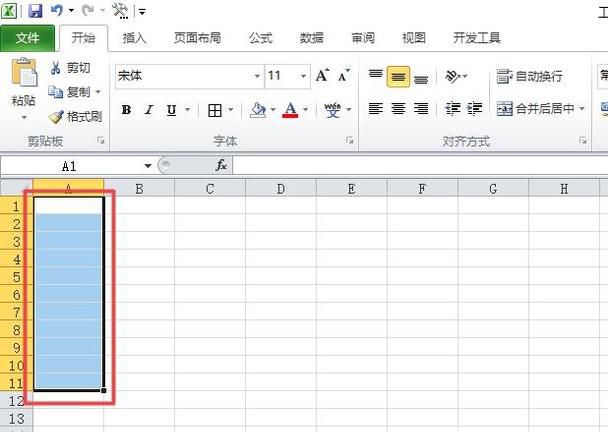
Task: Click 剪切 (Cut) button
Action: [71, 68]
